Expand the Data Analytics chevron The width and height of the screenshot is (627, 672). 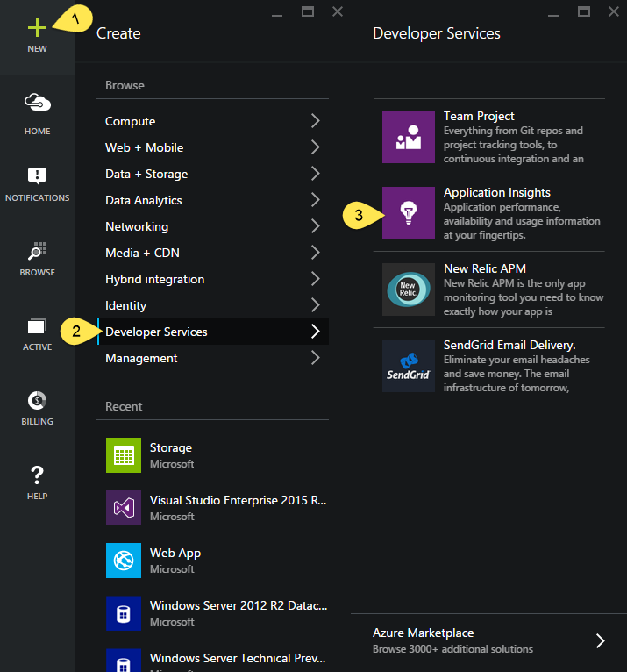316,200
